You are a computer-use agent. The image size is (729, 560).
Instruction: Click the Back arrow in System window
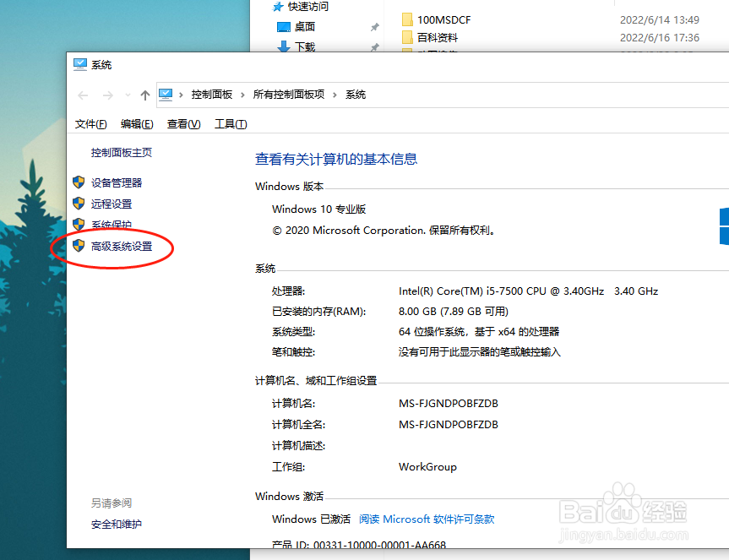pos(83,95)
